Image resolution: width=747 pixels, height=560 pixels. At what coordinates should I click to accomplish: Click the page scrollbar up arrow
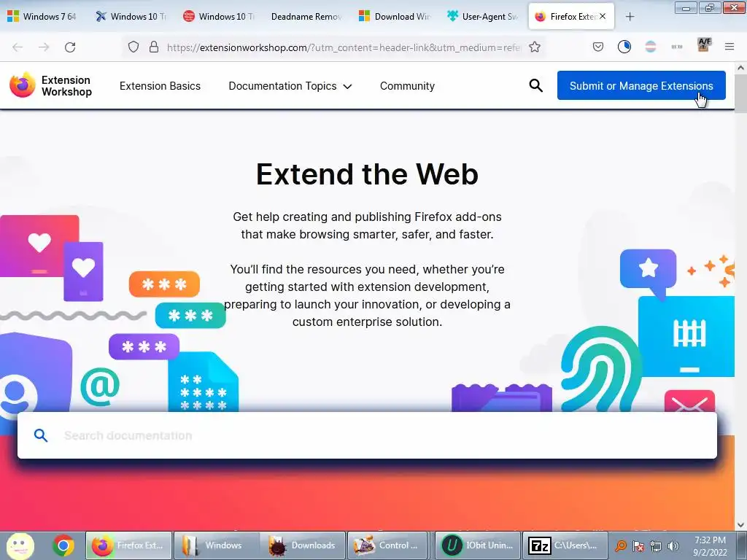pyautogui.click(x=740, y=68)
